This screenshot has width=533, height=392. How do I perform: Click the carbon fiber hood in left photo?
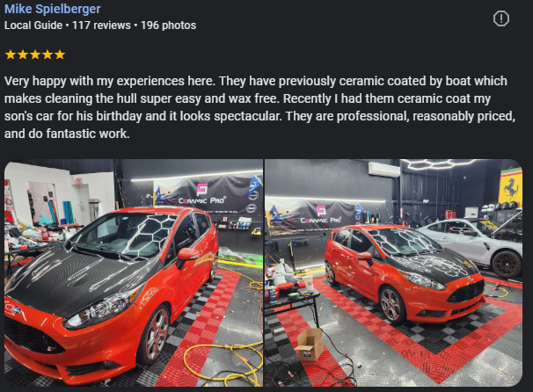(78, 280)
